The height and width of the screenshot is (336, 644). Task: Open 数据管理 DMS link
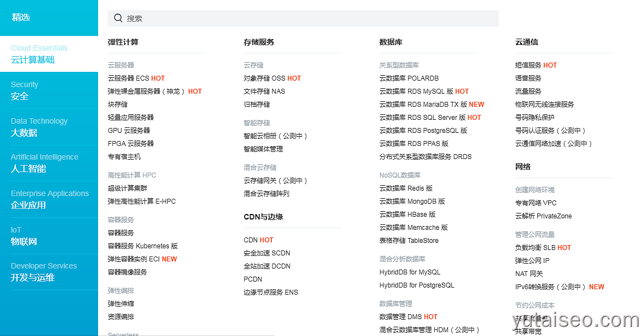400,317
